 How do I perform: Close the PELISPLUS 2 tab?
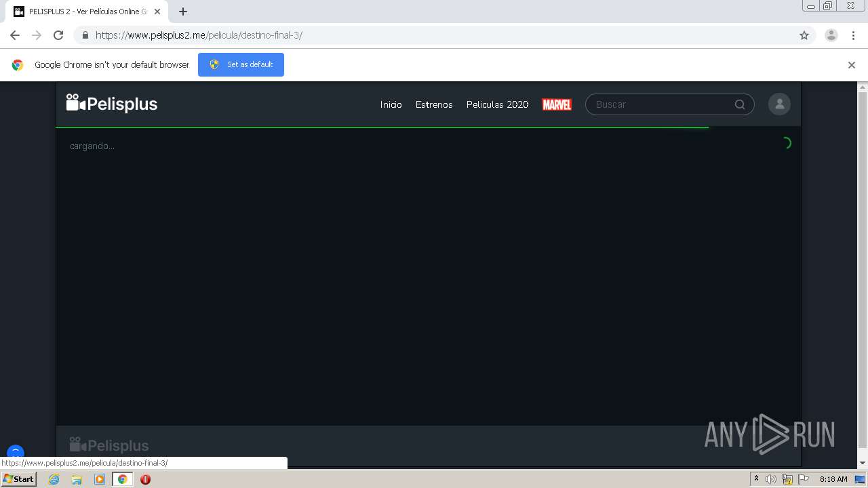157,12
